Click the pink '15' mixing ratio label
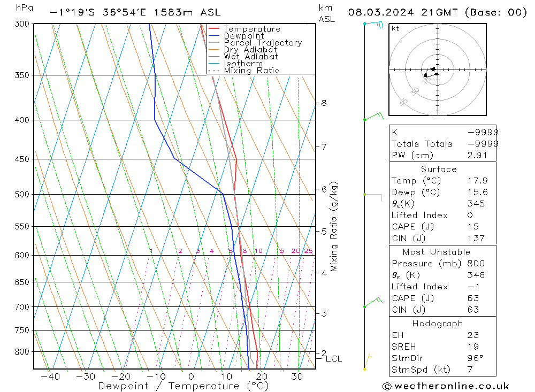Screen dimensions: 535x392 click(x=280, y=251)
